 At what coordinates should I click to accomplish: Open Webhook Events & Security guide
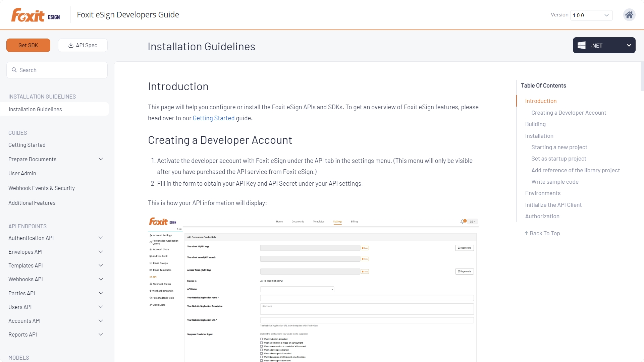[x=42, y=188]
